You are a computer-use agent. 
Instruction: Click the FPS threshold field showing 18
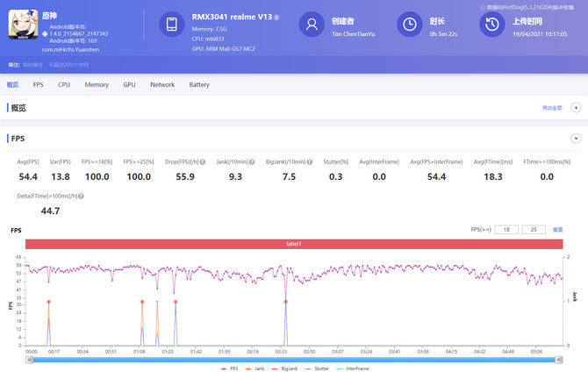[506, 230]
